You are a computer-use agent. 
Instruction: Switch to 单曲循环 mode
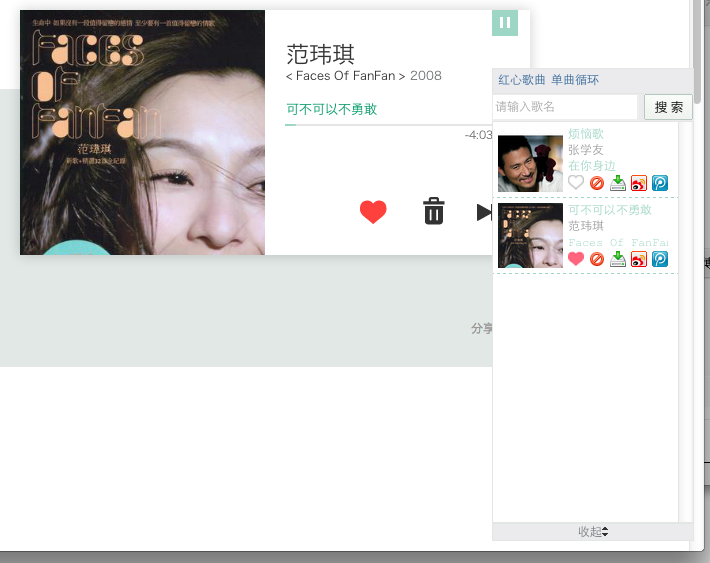(575, 80)
